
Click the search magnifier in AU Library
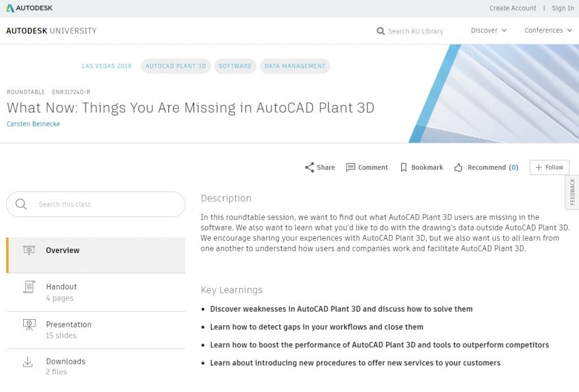[x=381, y=31]
